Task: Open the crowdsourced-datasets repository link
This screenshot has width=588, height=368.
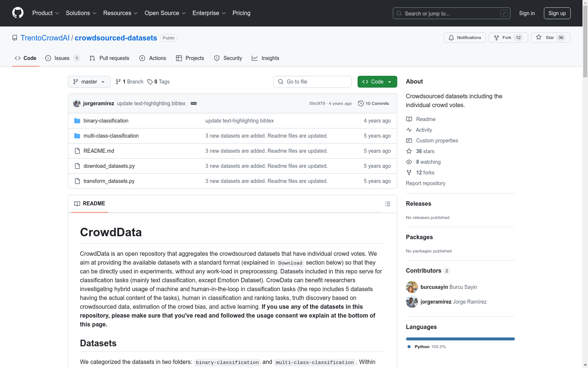Action: tap(116, 38)
